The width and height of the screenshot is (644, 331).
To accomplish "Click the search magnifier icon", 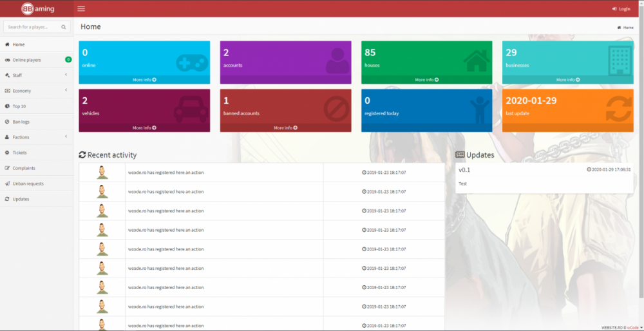I will pos(64,27).
